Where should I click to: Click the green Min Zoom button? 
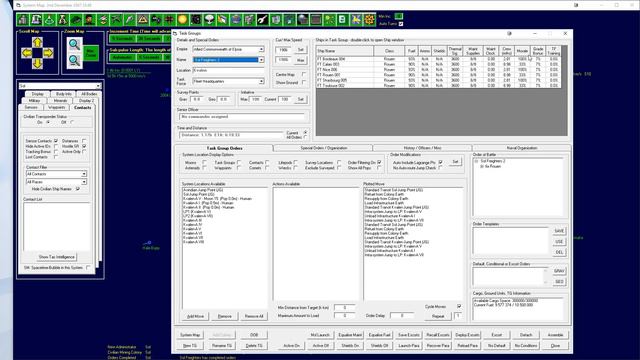tap(91, 53)
